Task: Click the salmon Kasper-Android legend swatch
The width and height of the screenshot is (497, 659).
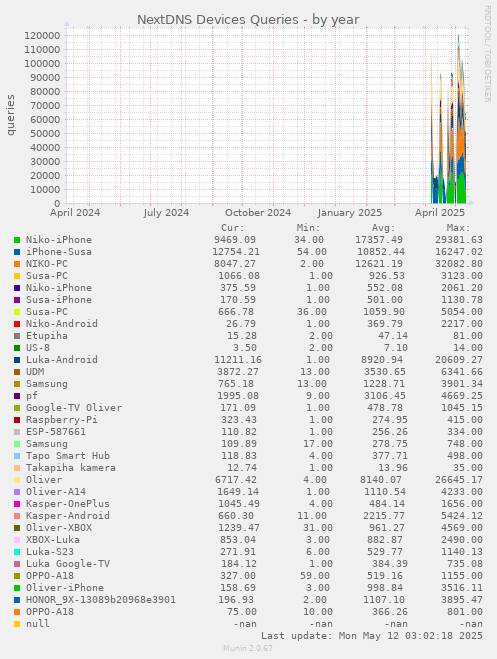Action: [x=17, y=516]
